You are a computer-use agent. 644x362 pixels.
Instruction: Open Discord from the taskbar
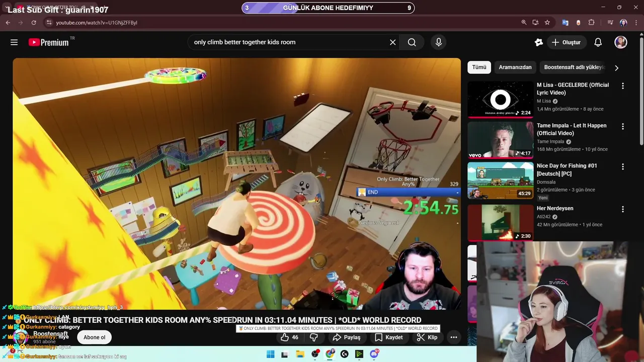(x=374, y=354)
